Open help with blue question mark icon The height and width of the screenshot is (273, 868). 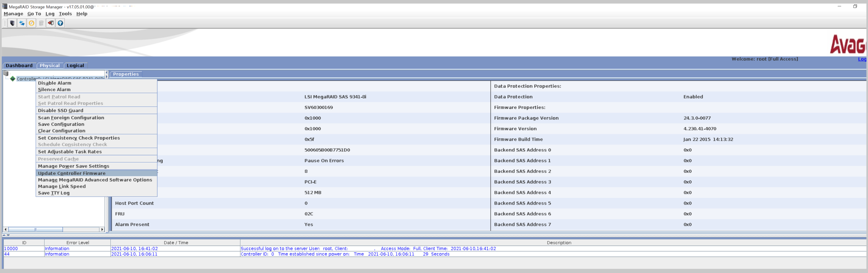coord(60,23)
